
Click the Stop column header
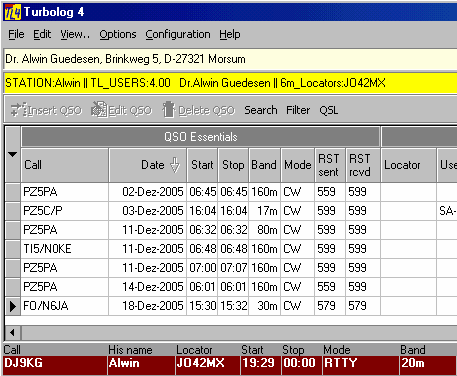pyautogui.click(x=233, y=165)
